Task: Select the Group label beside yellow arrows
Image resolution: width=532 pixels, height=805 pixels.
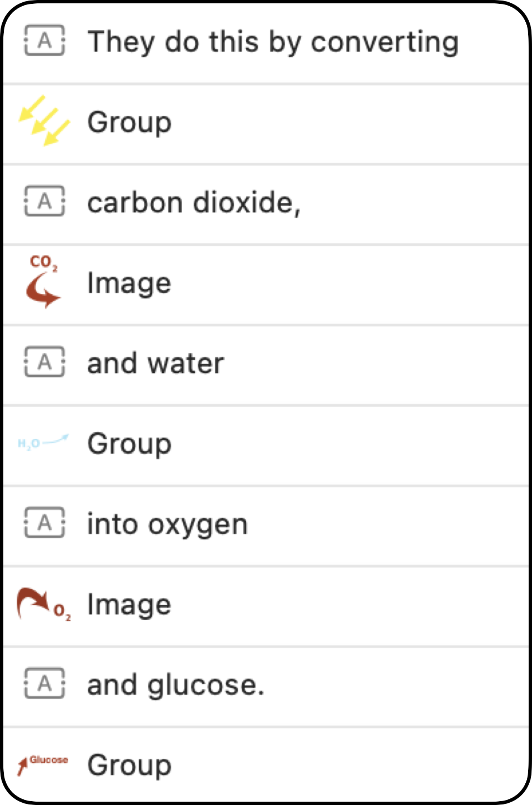Action: [x=129, y=122]
